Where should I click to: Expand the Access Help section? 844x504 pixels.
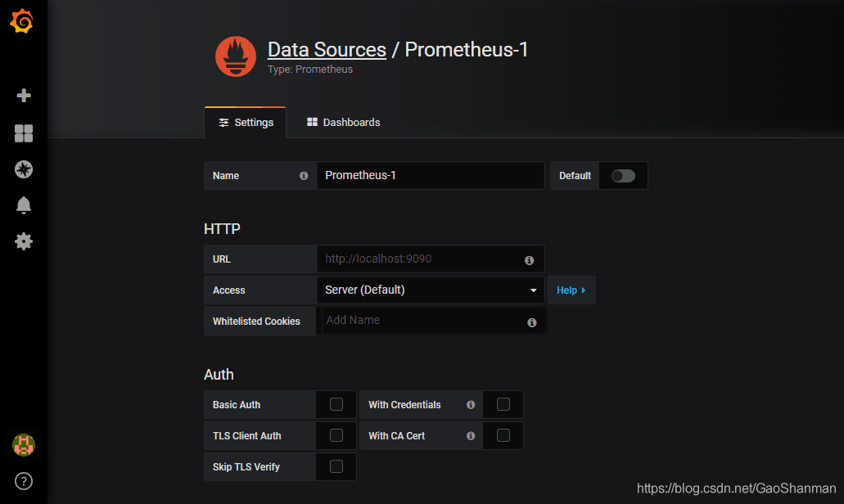tap(571, 290)
